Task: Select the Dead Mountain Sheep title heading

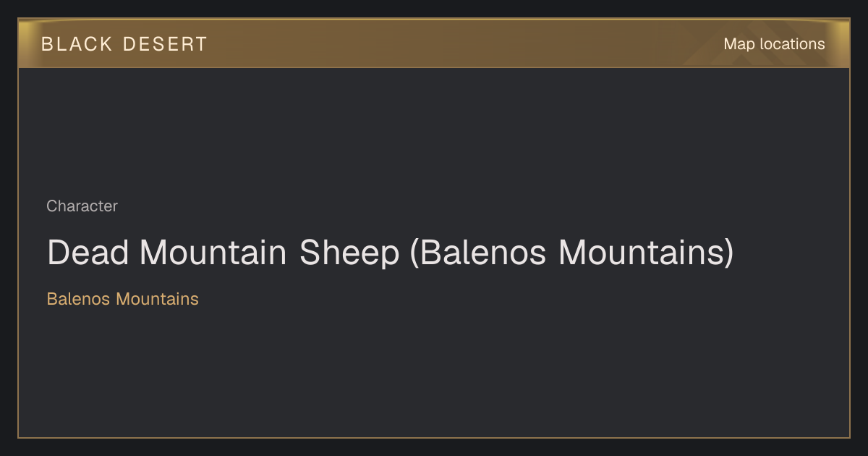Action: tap(390, 253)
